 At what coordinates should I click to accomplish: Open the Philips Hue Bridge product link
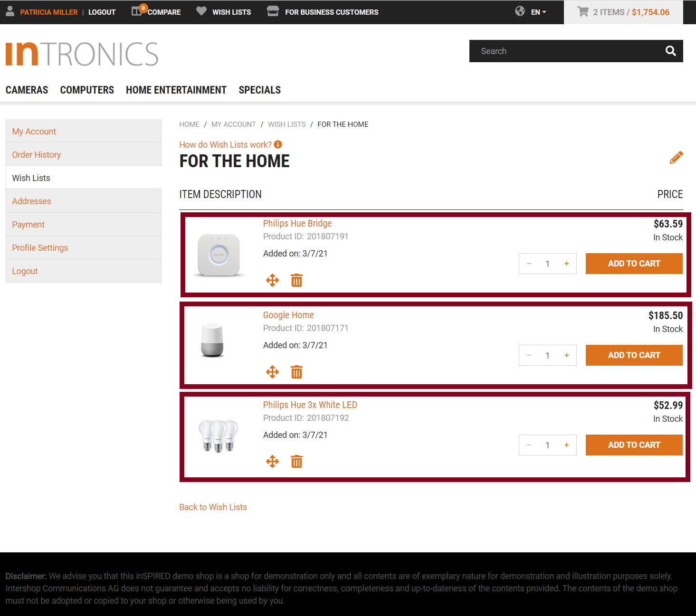click(297, 223)
